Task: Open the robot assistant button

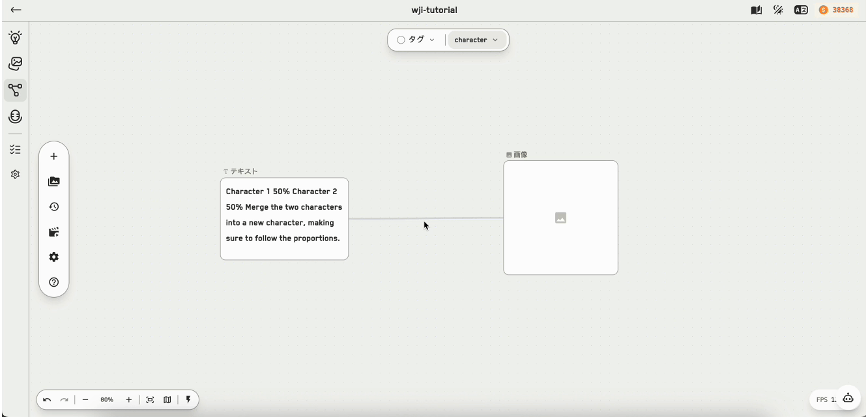Action: [x=848, y=398]
